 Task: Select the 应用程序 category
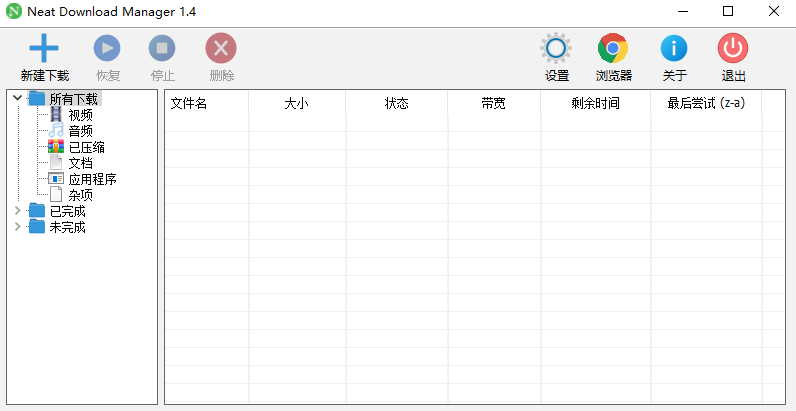92,179
